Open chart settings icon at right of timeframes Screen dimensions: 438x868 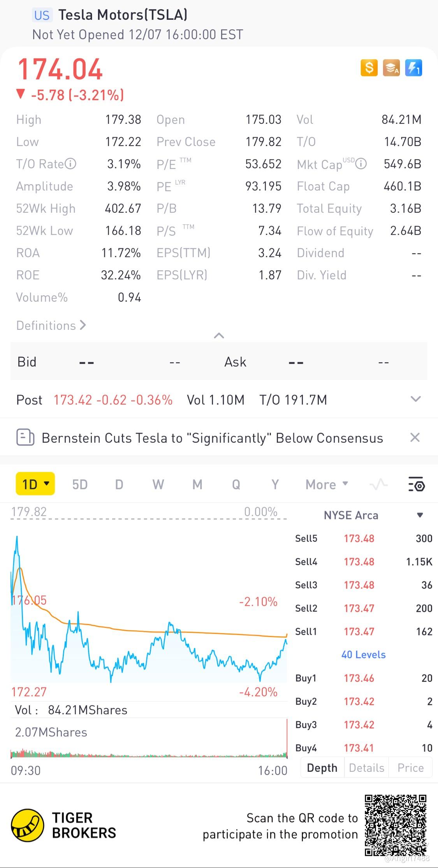[416, 485]
